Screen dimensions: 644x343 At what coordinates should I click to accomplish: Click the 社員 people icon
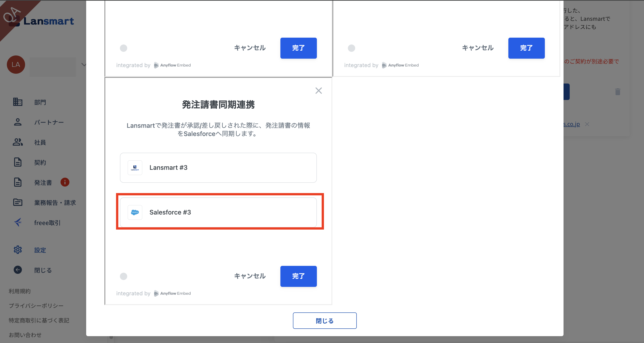tap(18, 142)
